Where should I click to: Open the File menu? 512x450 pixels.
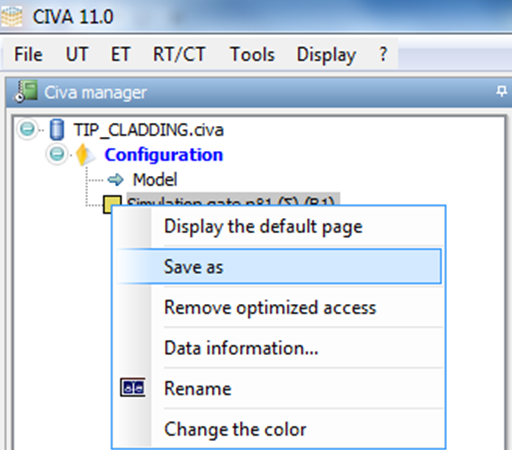(x=28, y=54)
